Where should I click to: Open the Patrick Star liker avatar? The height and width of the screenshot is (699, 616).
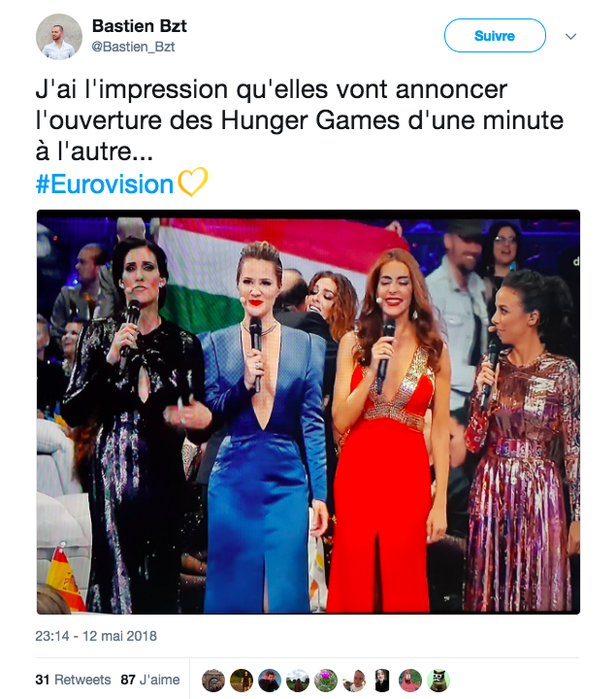click(x=410, y=681)
